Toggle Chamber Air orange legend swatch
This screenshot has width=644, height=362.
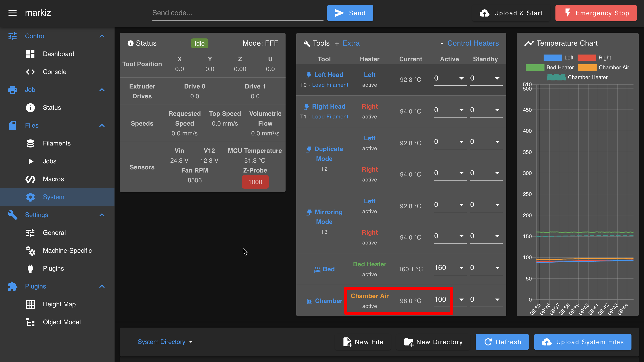click(x=587, y=67)
